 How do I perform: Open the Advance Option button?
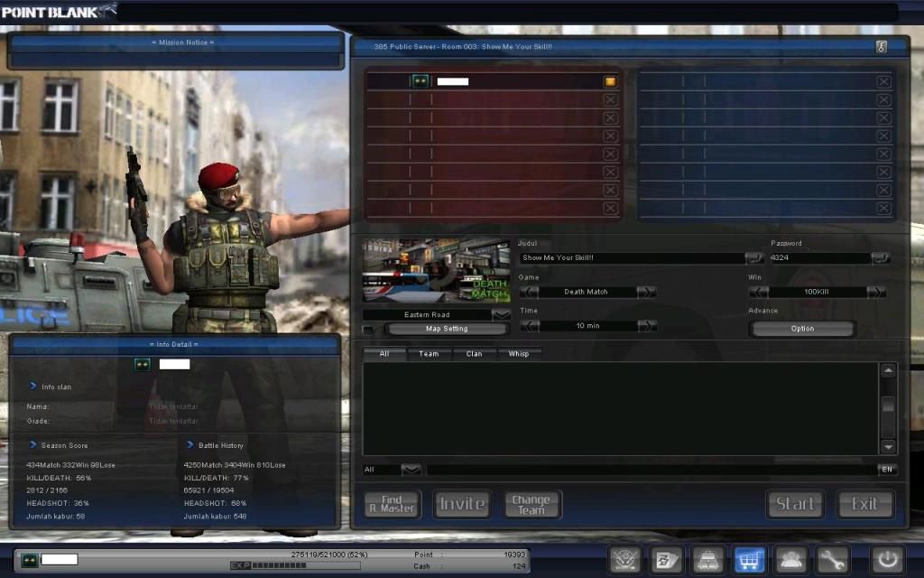click(802, 329)
